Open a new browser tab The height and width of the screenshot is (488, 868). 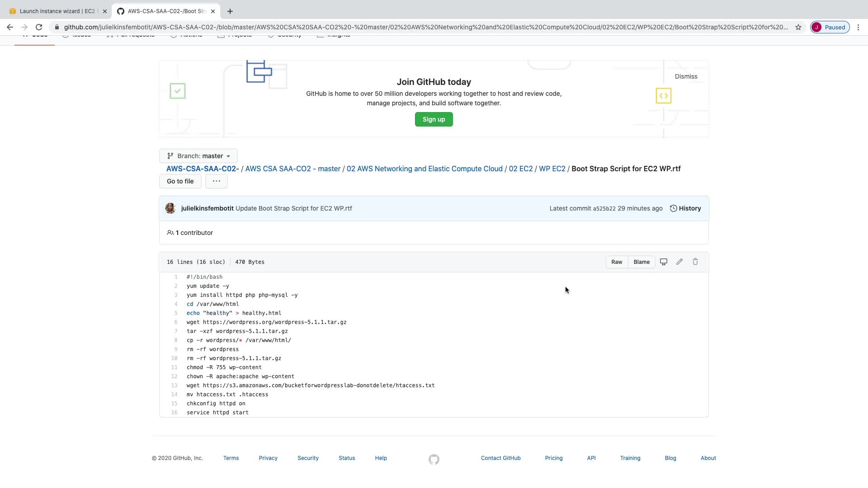point(230,11)
